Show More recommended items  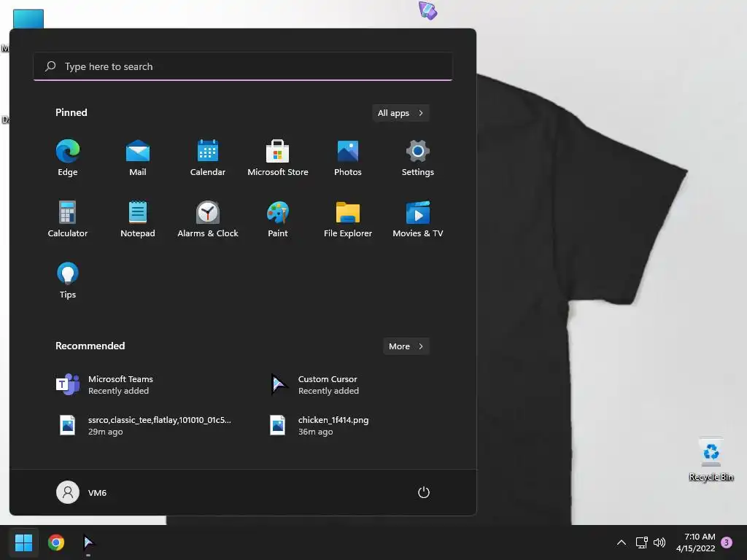click(406, 346)
